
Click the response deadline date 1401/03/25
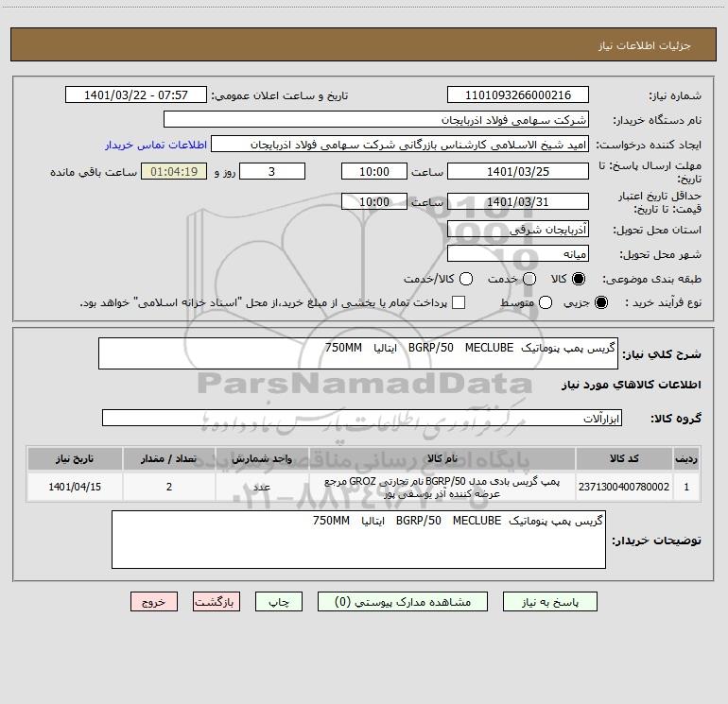(518, 172)
